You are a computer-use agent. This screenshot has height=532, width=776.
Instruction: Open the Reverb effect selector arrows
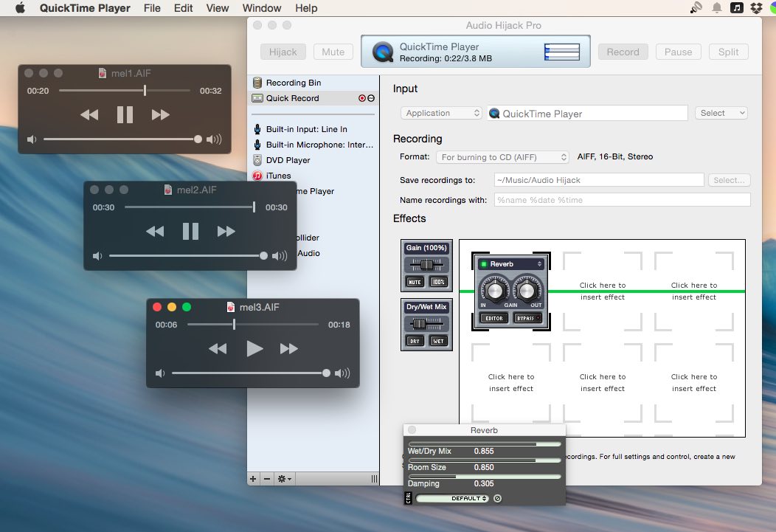pyautogui.click(x=539, y=264)
